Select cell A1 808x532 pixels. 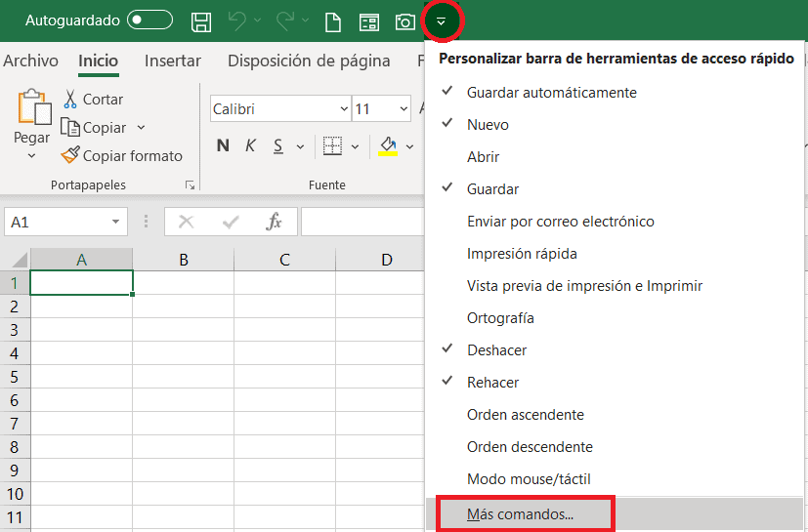(81, 283)
